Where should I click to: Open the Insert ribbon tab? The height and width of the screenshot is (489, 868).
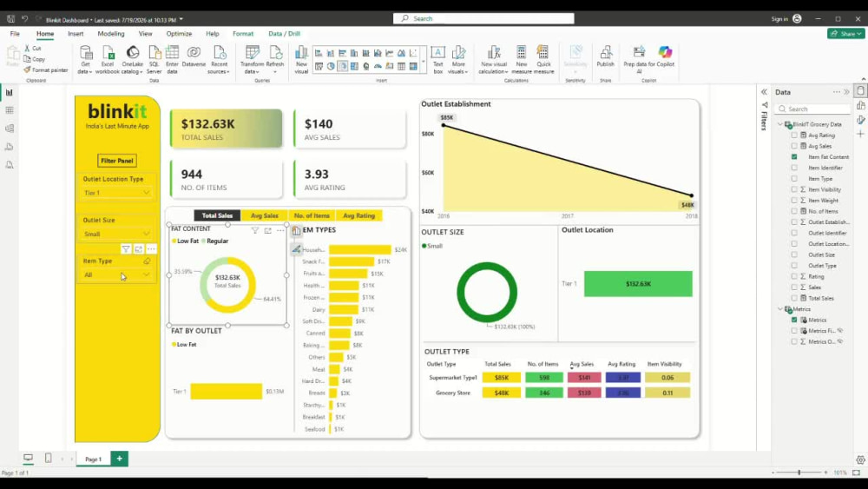(76, 34)
